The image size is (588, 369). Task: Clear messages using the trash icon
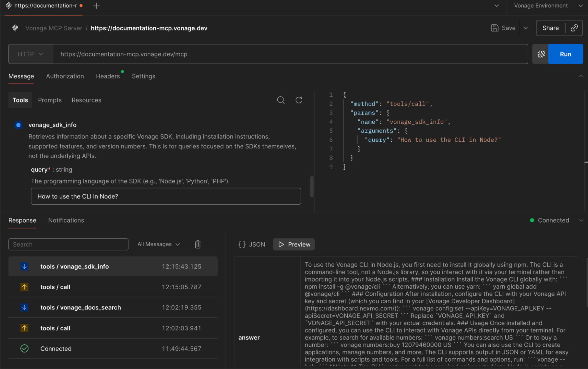(x=197, y=244)
